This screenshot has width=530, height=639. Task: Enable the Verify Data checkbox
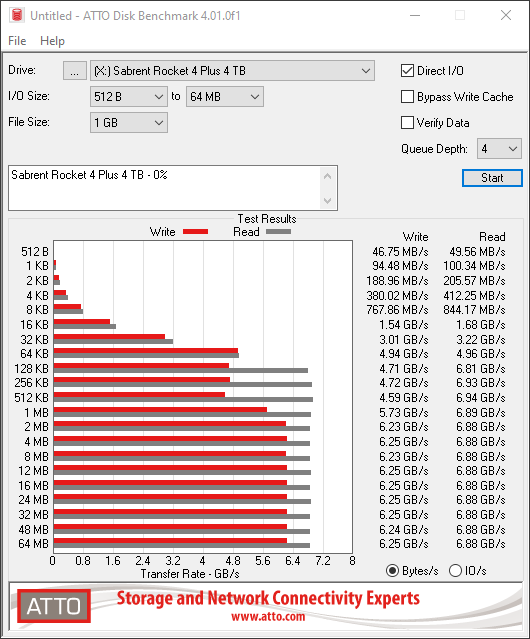pos(407,123)
